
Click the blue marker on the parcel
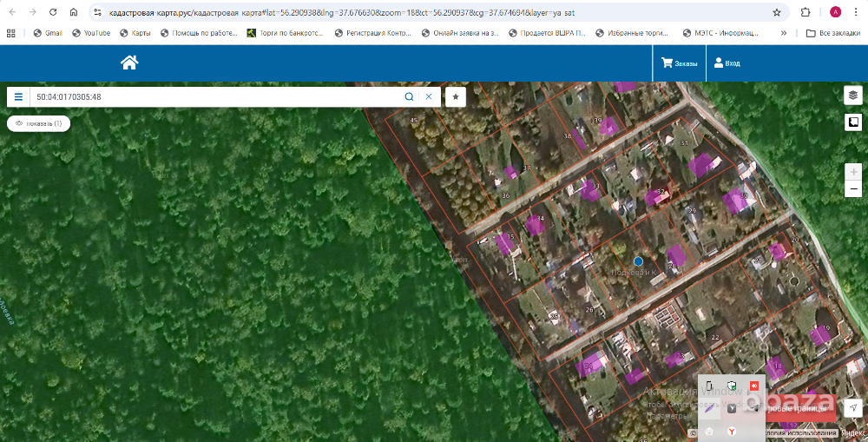(x=638, y=261)
